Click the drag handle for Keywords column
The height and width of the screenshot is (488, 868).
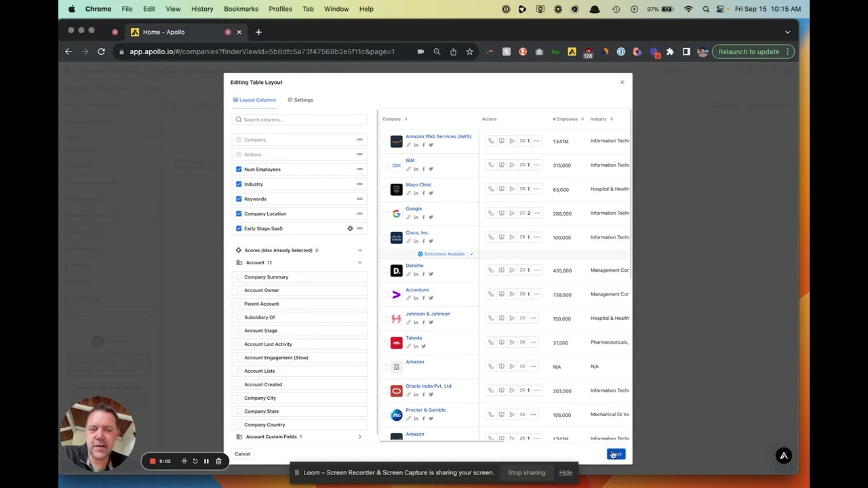(x=359, y=199)
